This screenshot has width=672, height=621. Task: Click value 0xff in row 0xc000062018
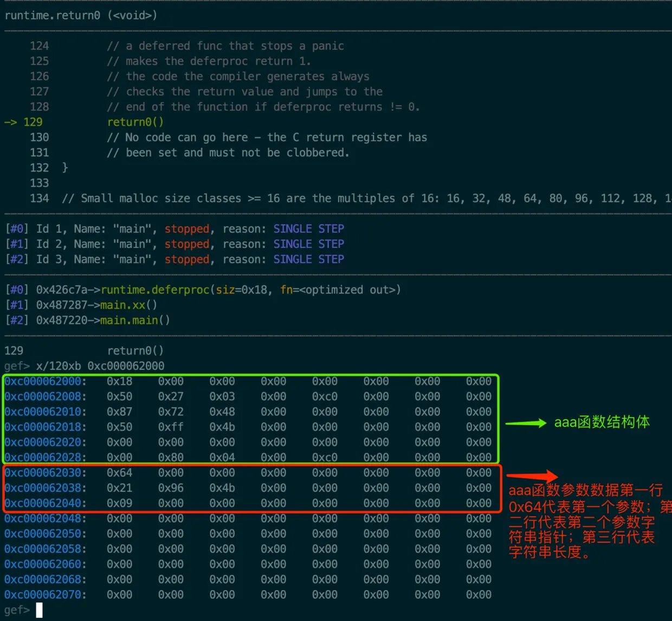click(x=171, y=427)
